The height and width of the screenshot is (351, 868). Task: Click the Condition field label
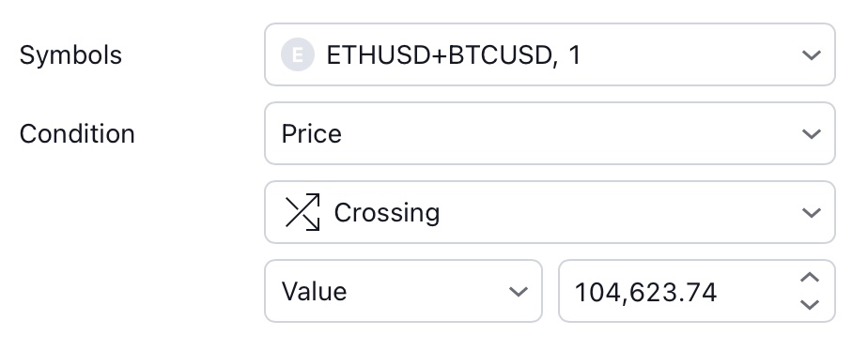[77, 134]
